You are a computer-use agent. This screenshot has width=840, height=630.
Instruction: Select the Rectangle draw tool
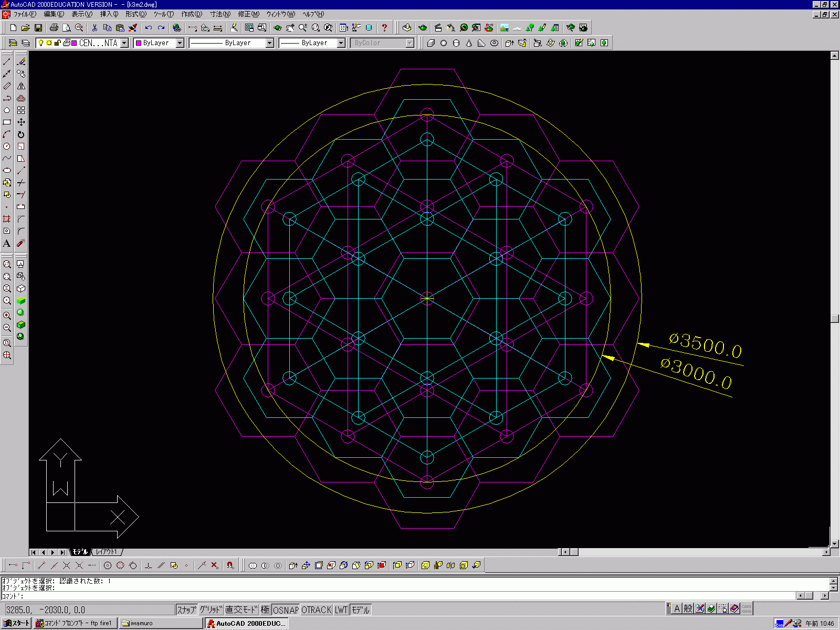(7, 122)
